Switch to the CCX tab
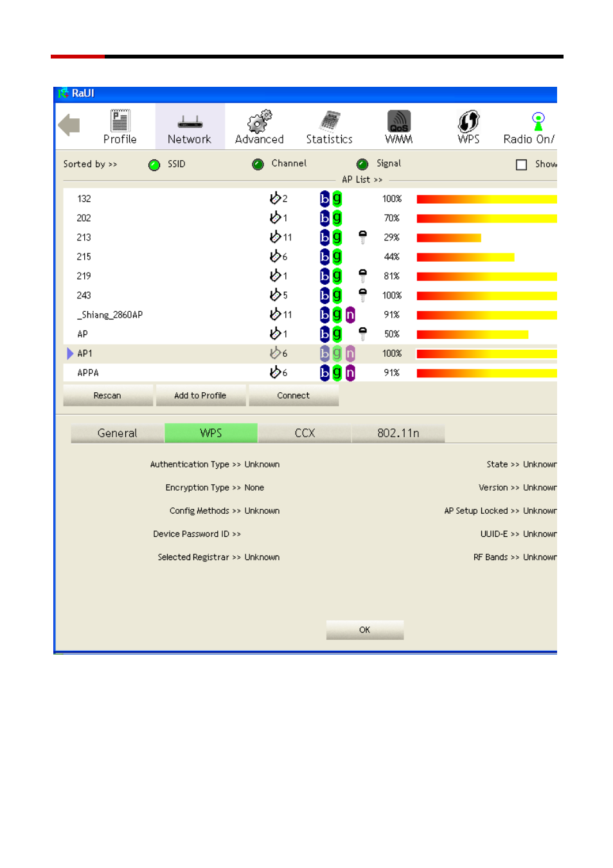The width and height of the screenshot is (613, 868). [x=305, y=433]
